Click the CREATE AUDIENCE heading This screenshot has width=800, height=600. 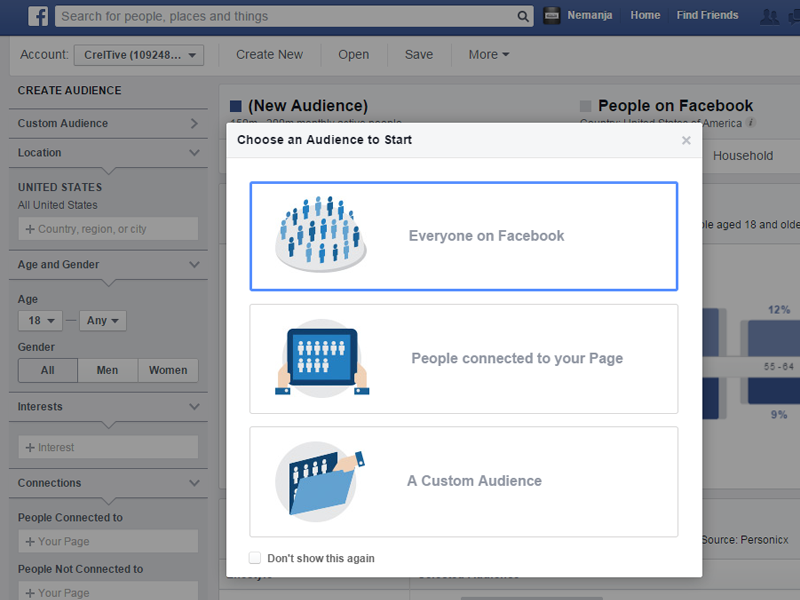[70, 90]
